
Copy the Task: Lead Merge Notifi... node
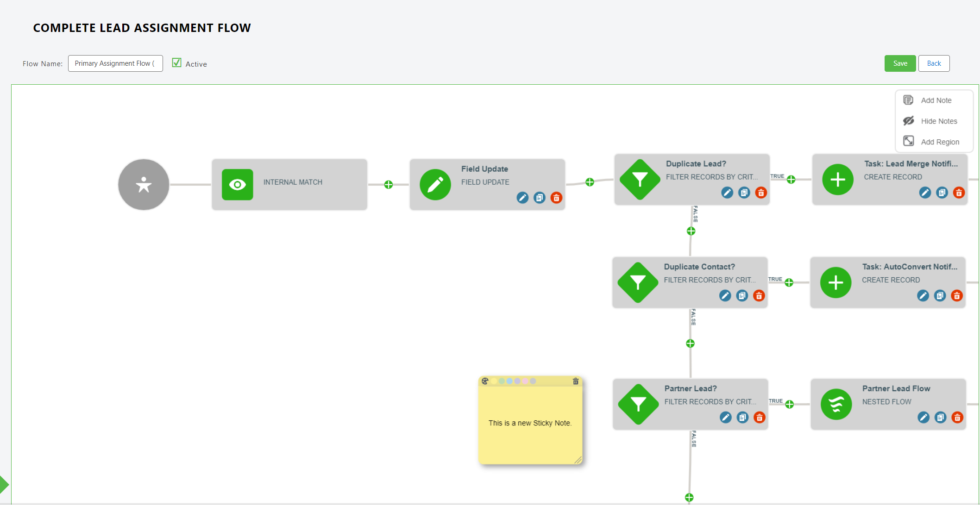point(942,193)
